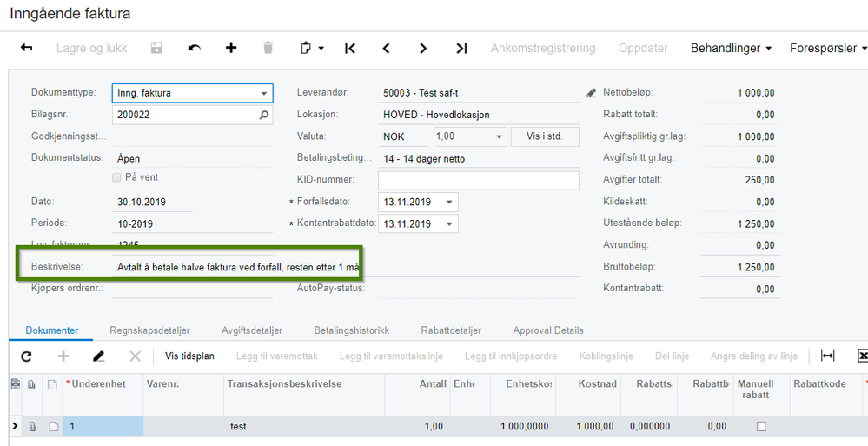
Task: Open the Dokumenttype dropdown
Action: pos(264,93)
